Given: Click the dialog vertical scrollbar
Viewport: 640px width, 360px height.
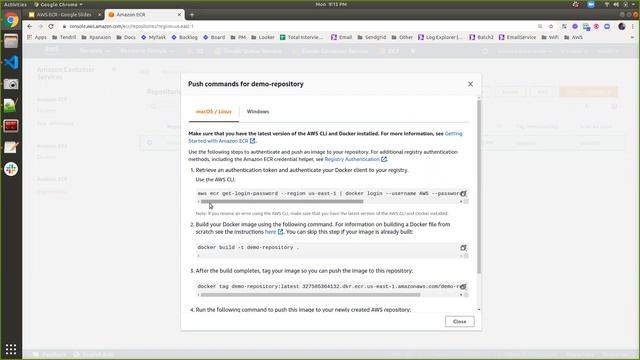Looking at the screenshot, I should [x=479, y=186].
